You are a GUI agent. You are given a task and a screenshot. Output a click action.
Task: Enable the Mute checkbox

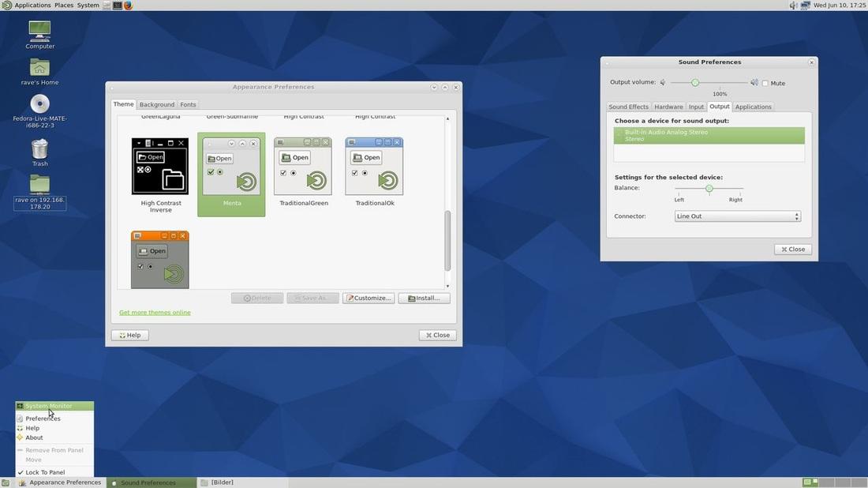click(765, 83)
